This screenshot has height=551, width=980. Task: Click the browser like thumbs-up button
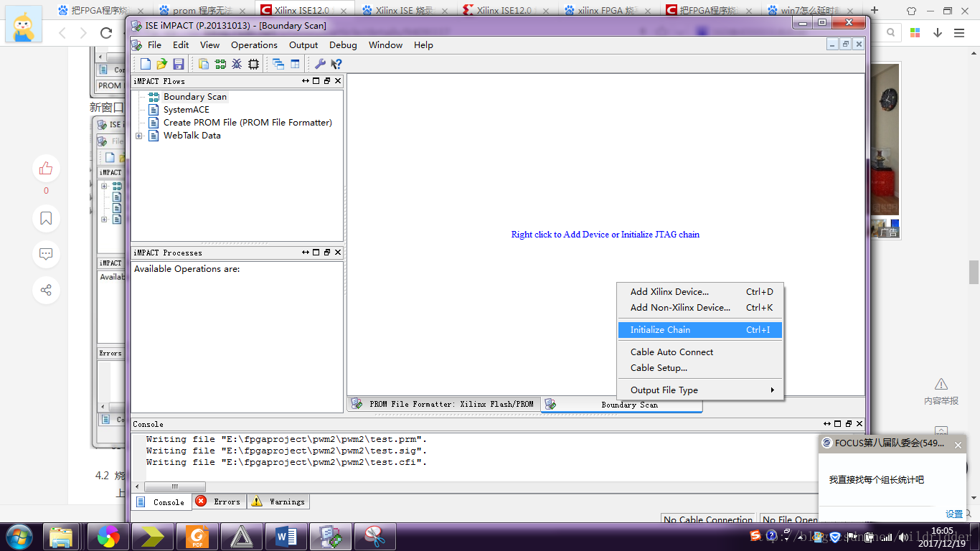[x=46, y=169]
